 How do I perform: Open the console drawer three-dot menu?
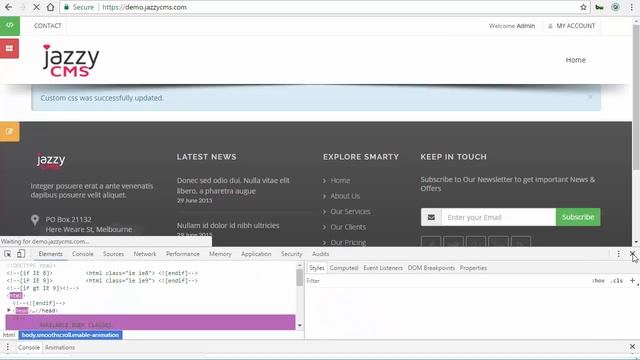tap(7, 347)
